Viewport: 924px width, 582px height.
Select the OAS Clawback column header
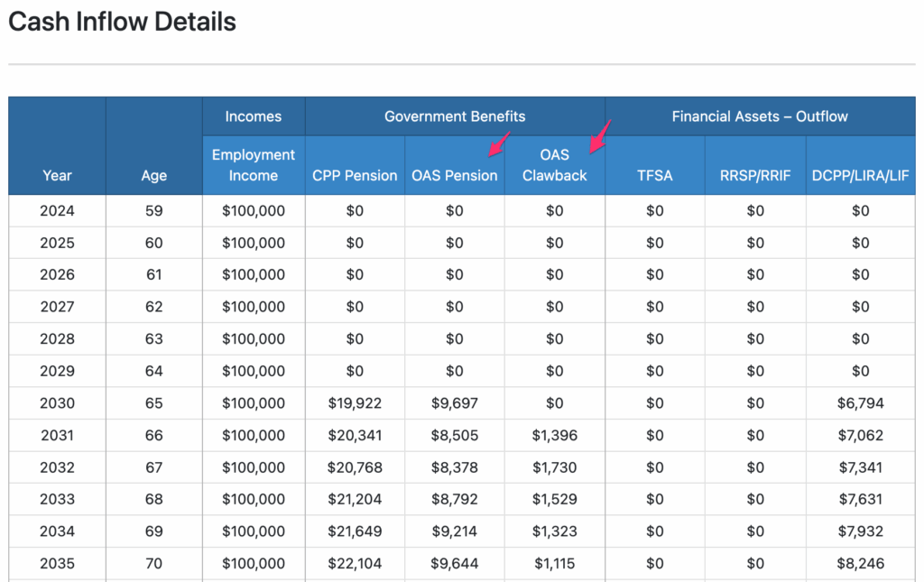tap(554, 165)
